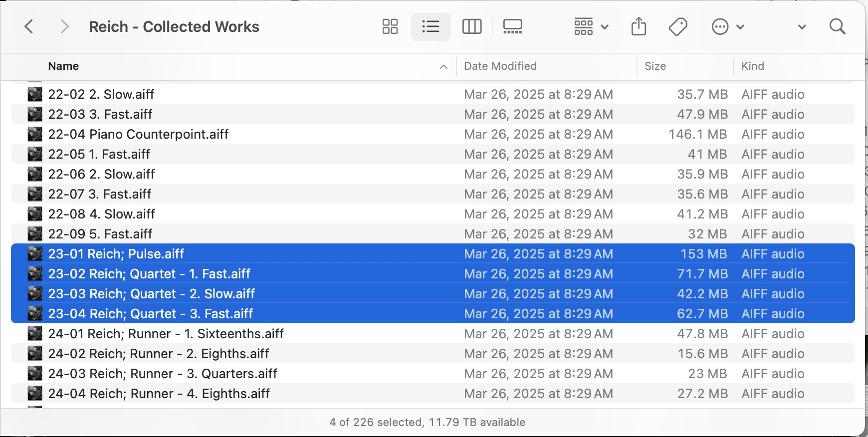Select file name 22-08 4. Slow.aiff
Image resolution: width=868 pixels, height=437 pixels.
point(102,214)
